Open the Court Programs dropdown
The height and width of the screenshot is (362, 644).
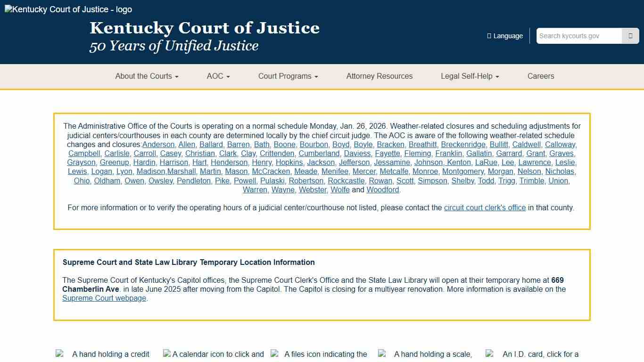(x=288, y=76)
